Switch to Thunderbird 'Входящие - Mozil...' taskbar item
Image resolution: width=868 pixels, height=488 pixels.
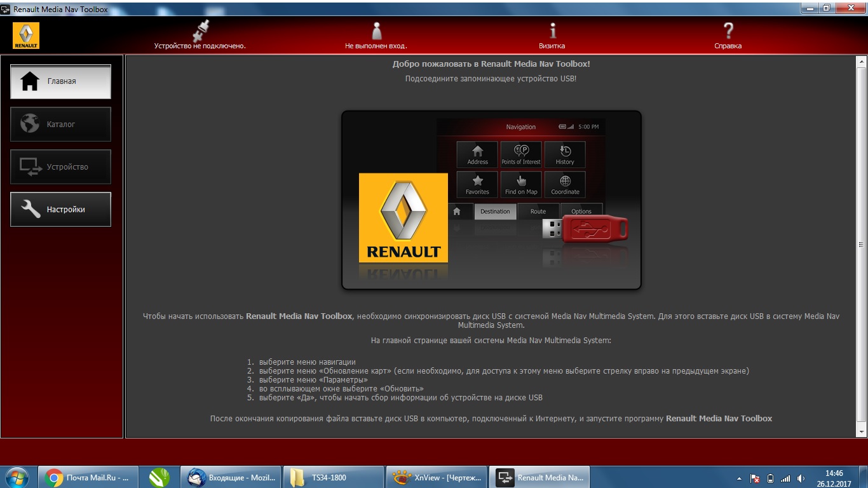[231, 477]
